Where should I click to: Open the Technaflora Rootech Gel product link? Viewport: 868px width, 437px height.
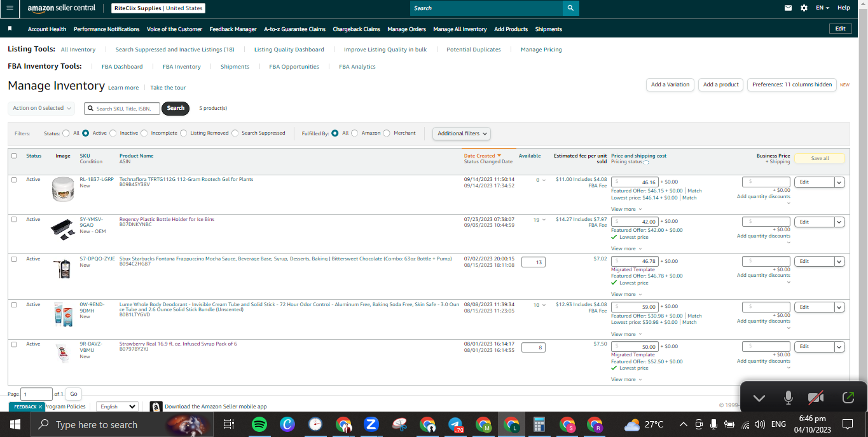(186, 180)
